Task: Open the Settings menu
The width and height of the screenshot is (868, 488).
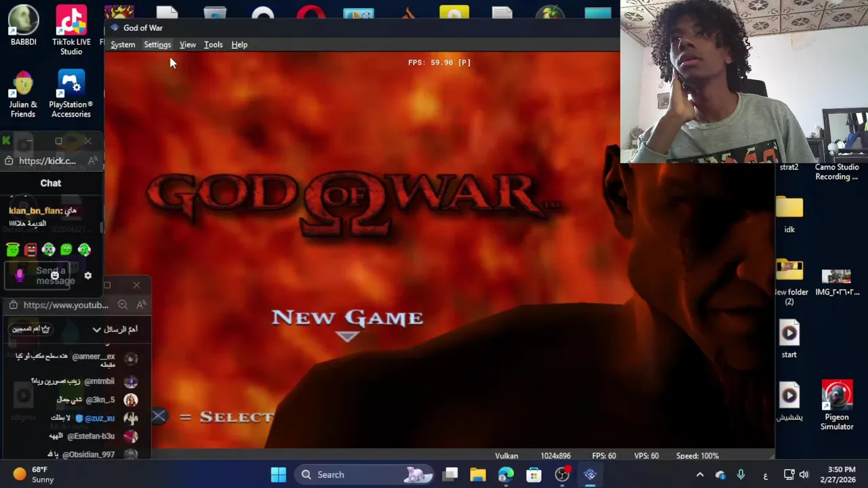Action: (157, 45)
